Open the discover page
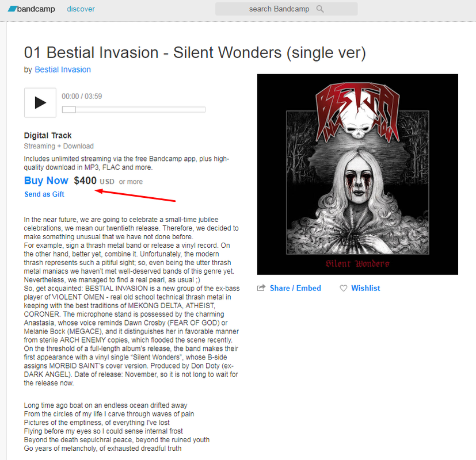 tap(81, 9)
